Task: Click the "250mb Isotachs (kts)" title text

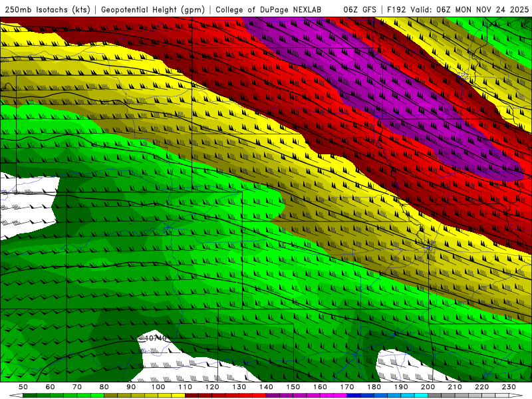Action: (x=48, y=10)
